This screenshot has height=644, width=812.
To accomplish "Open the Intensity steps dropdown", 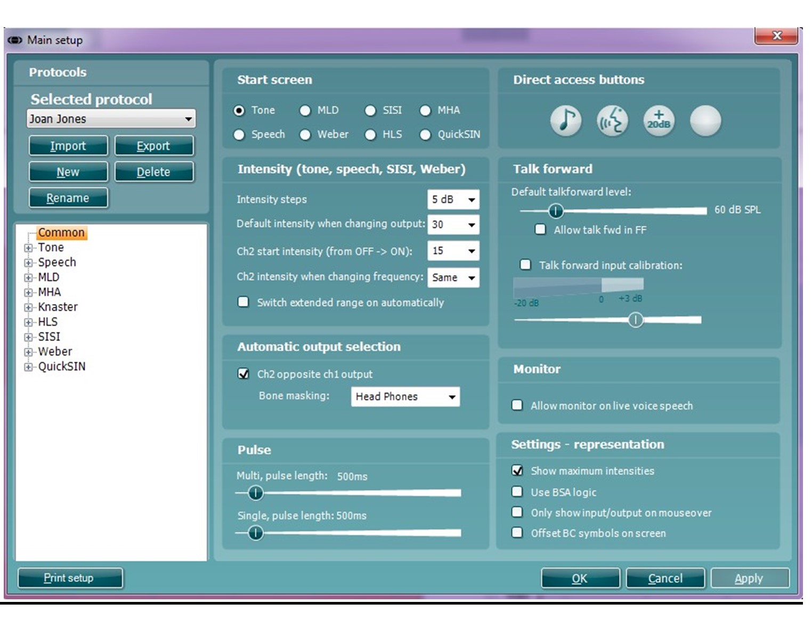I will 471,200.
